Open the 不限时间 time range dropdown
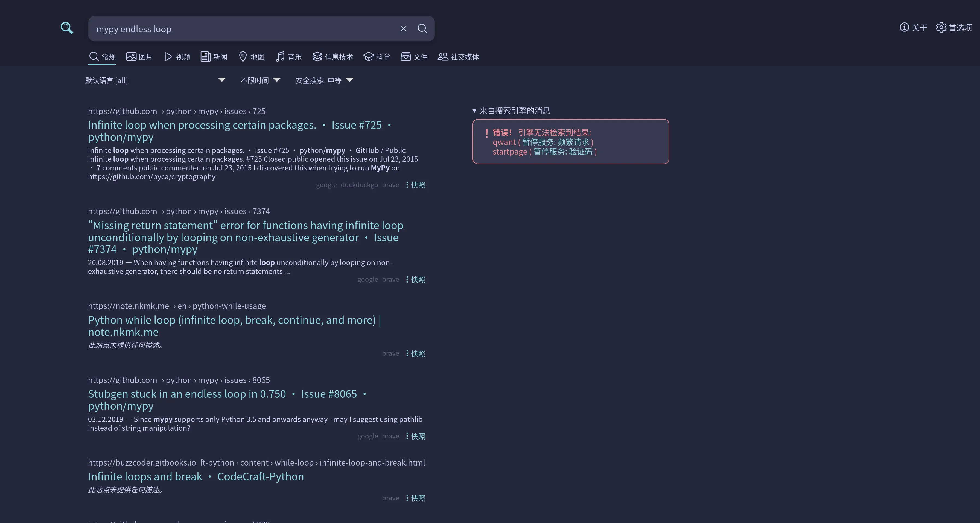The width and height of the screenshot is (980, 523). 260,80
